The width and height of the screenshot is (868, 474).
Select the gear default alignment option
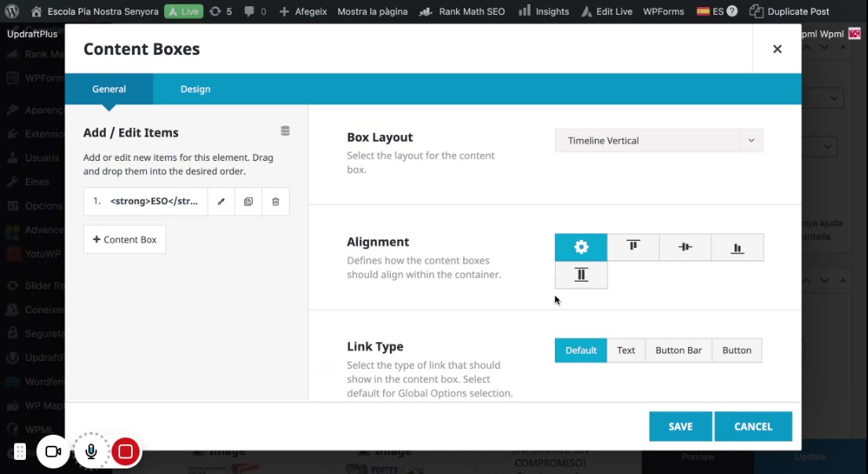581,247
